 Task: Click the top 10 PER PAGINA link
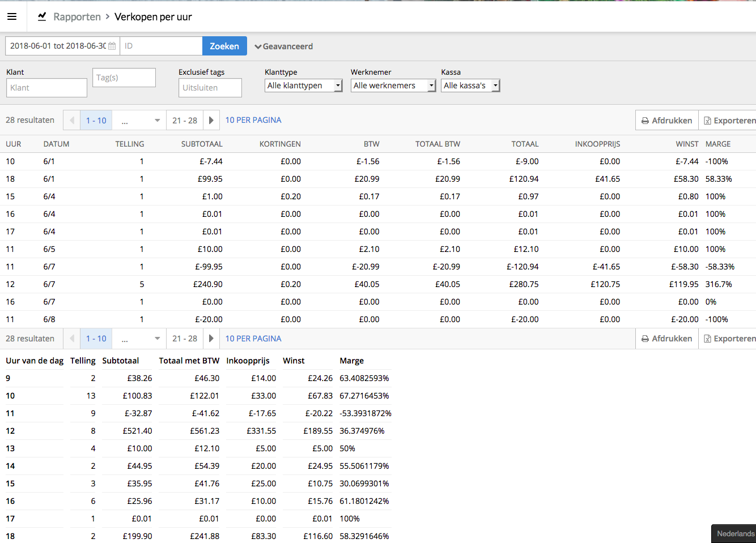click(x=253, y=120)
